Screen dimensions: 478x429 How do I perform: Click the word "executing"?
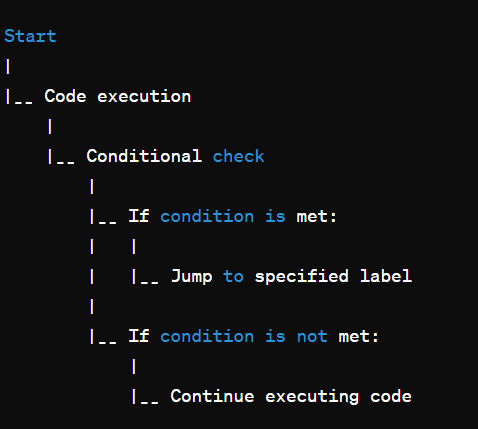[312, 397]
